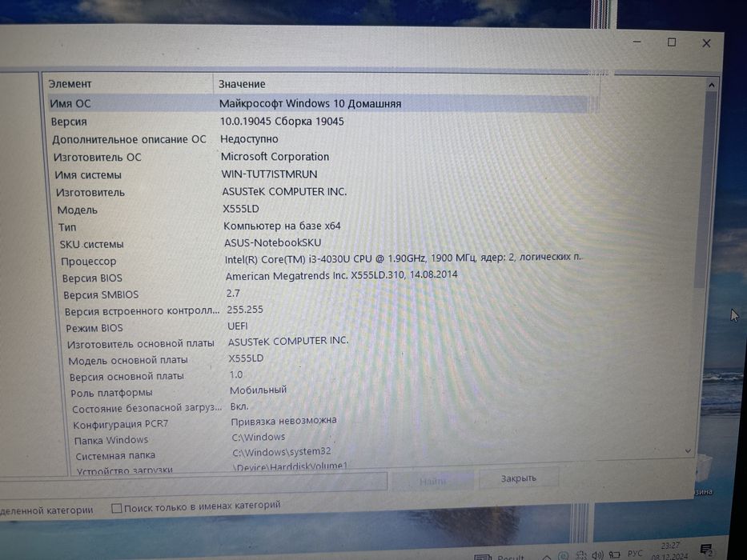
Task: Click the Microsoft Corporation value
Action: (x=275, y=157)
